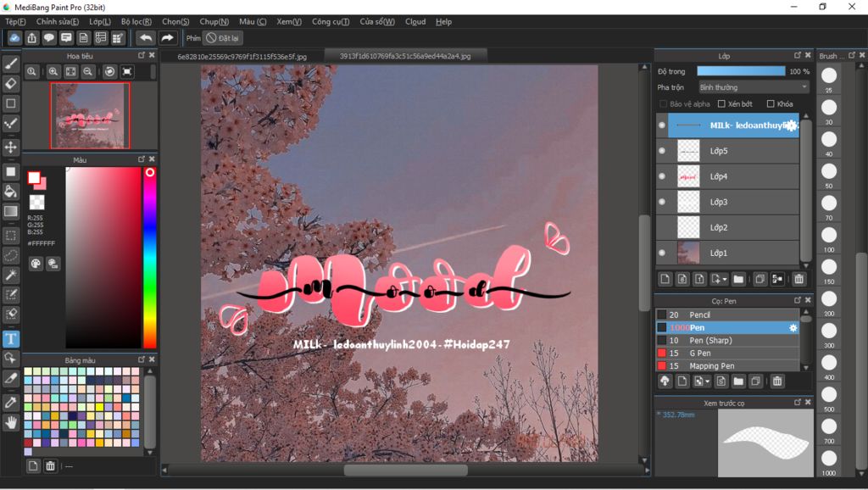Rotate view icon in navigator panel
This screenshot has width=868, height=490.
pyautogui.click(x=109, y=71)
